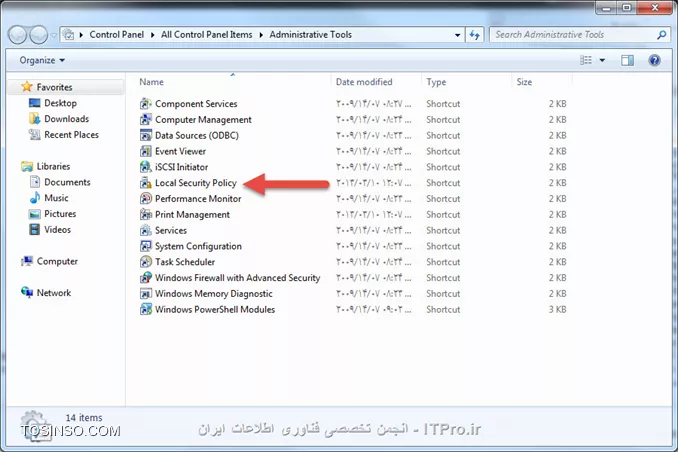Select the 3 KB size cell
This screenshot has width=678, height=452.
click(x=557, y=310)
